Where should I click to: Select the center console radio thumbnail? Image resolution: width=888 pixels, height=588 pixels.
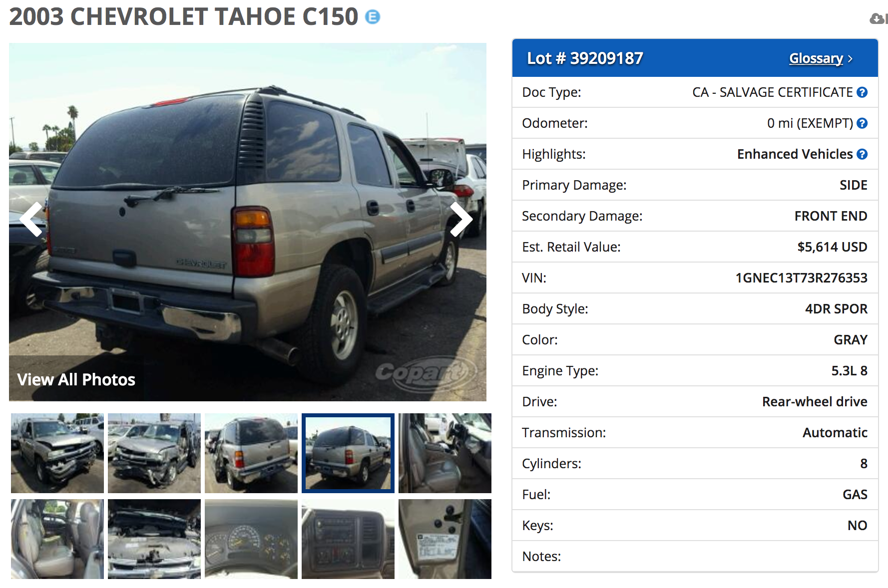tap(348, 539)
